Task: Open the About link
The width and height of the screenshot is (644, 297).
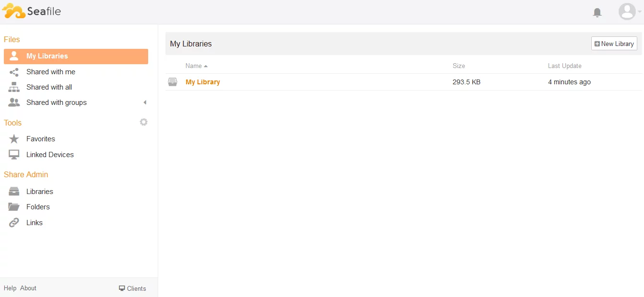Action: point(28,288)
